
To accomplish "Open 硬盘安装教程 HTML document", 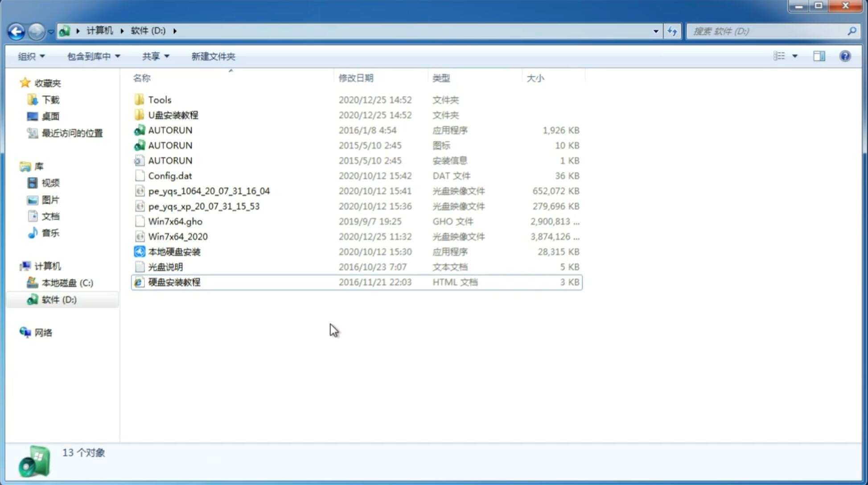I will pos(173,282).
